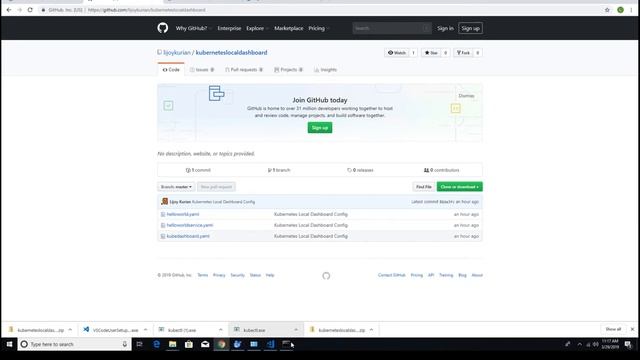Click the file icon beside helloworld.yaml
This screenshot has height=360, width=640.
(163, 214)
